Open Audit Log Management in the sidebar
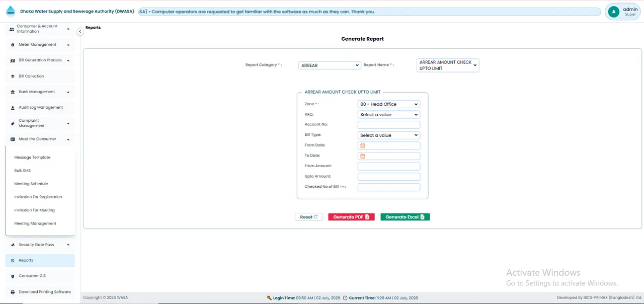644x304 pixels. [40, 108]
